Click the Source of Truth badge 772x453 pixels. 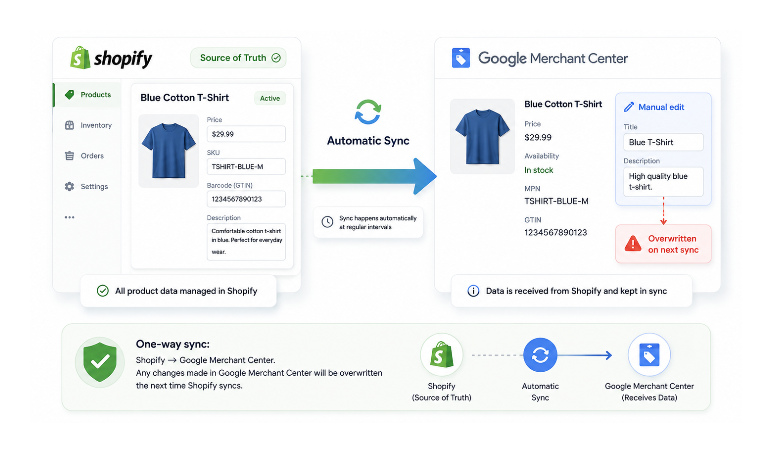(238, 58)
